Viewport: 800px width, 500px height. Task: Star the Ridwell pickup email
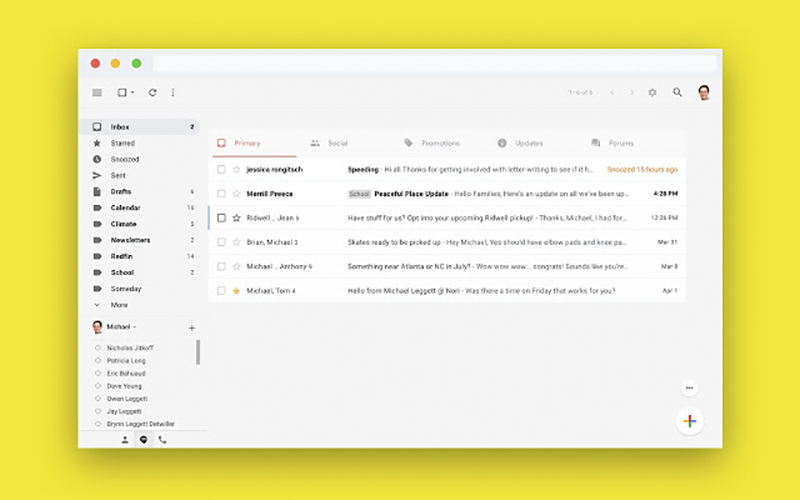click(x=236, y=218)
